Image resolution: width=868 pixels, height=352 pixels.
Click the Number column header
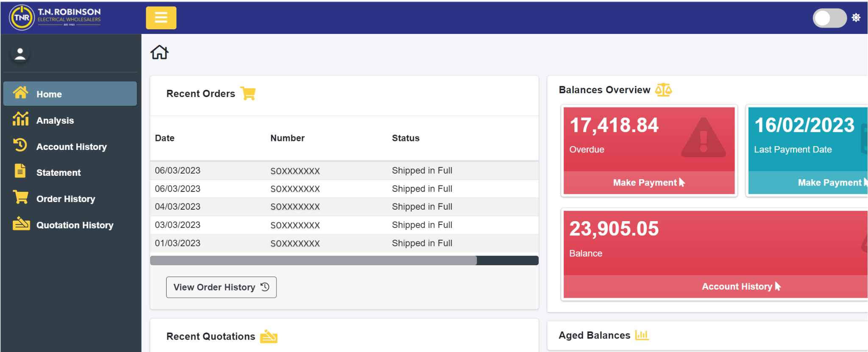[287, 138]
